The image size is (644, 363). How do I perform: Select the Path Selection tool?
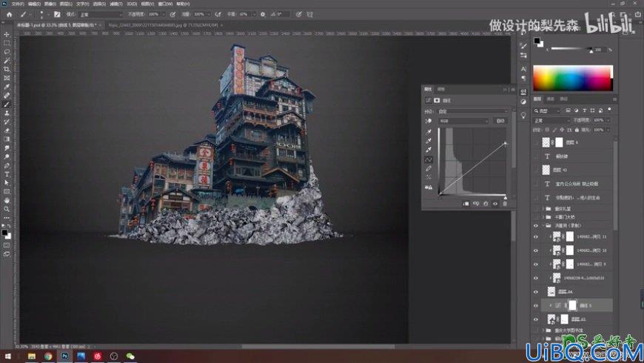point(7,183)
